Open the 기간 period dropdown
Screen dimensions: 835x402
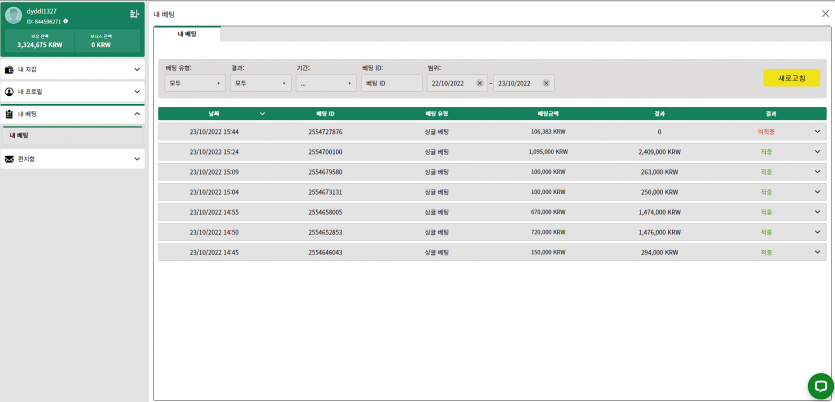(326, 83)
